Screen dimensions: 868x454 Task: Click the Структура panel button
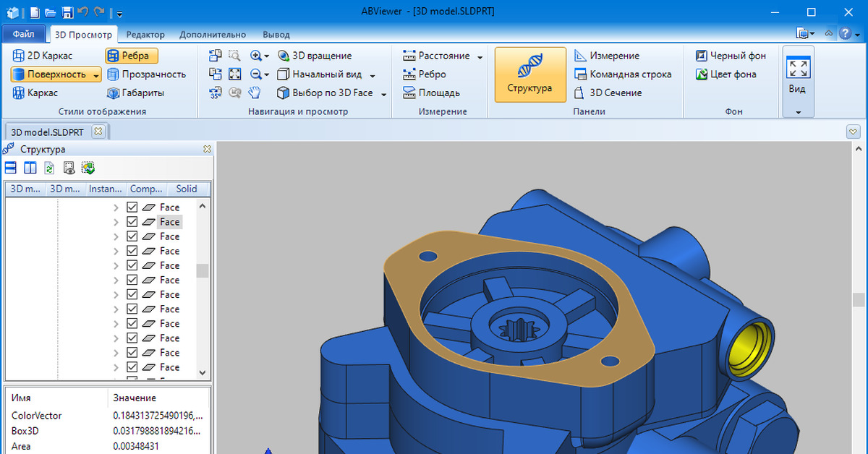click(x=530, y=74)
